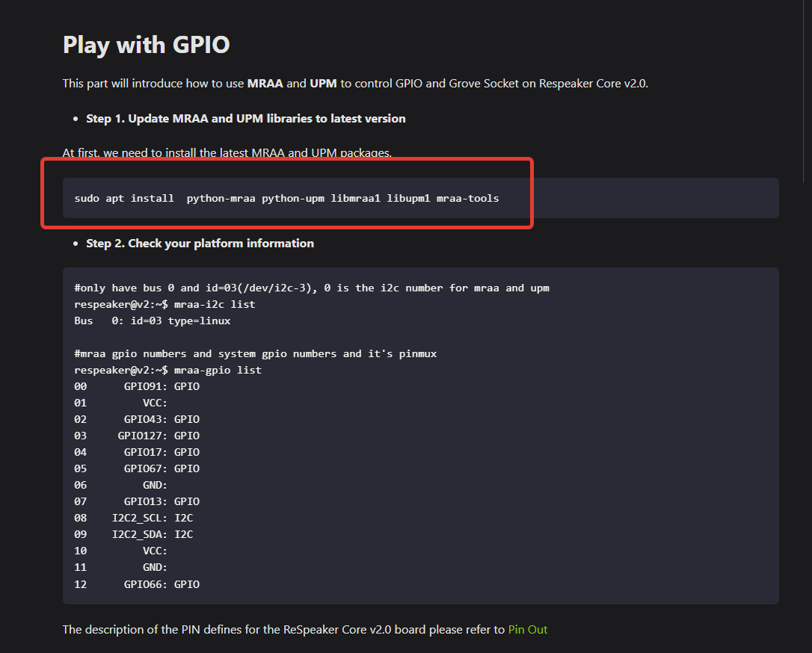The height and width of the screenshot is (653, 812).
Task: Click the '#only have bus 0' comment line
Action: tap(312, 288)
